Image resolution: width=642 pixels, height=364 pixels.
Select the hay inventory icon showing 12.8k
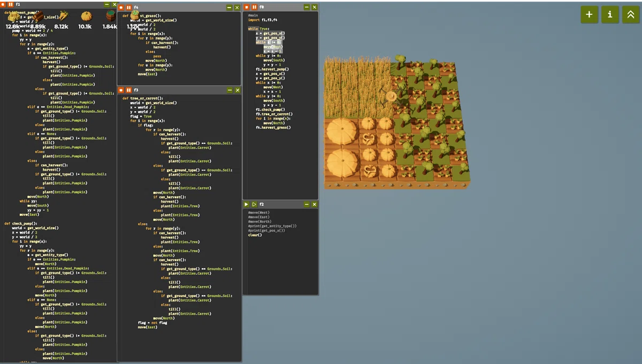click(x=13, y=17)
